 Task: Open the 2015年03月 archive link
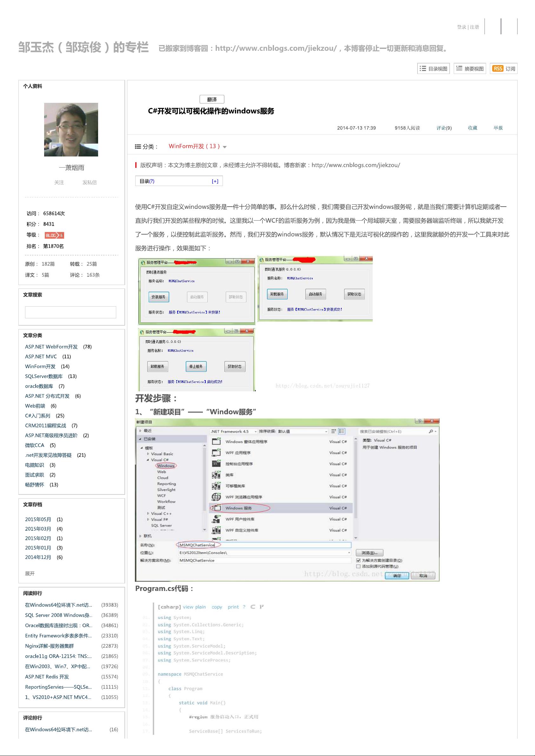(38, 529)
